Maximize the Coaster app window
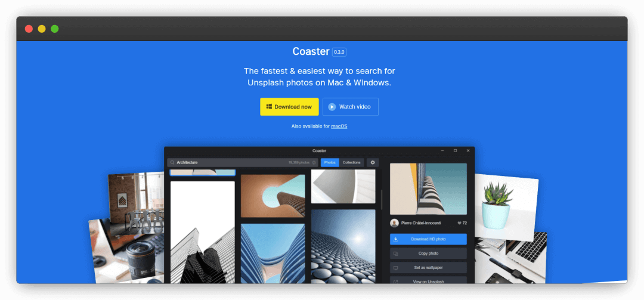 455,151
